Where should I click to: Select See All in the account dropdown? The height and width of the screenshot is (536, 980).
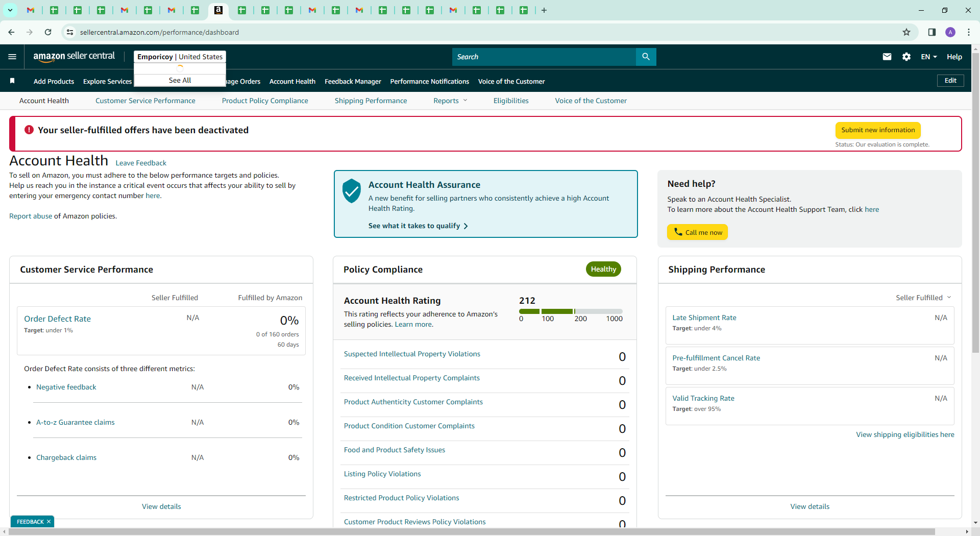click(x=180, y=80)
